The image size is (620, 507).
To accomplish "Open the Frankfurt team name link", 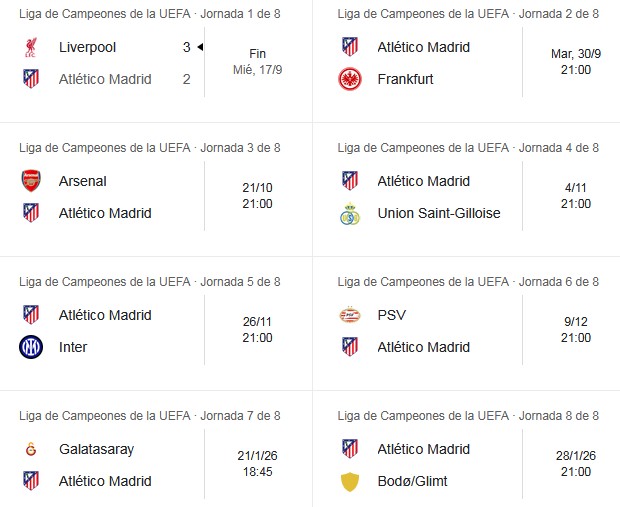I will pyautogui.click(x=405, y=79).
